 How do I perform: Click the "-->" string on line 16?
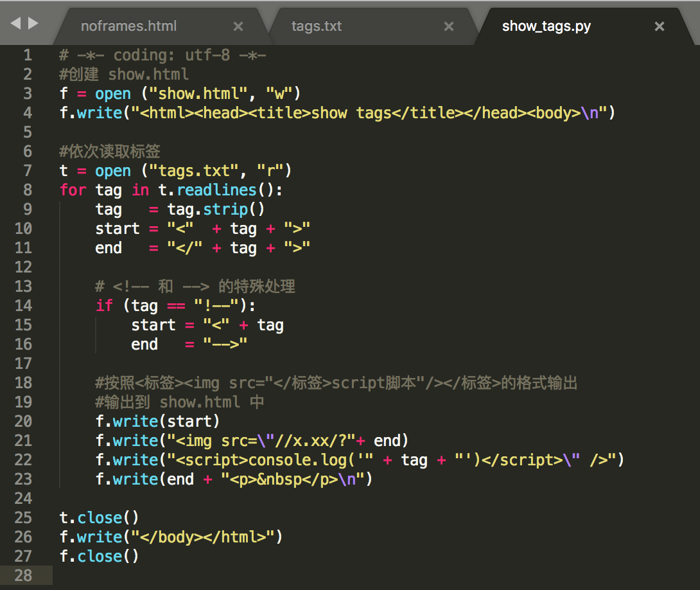coord(225,344)
